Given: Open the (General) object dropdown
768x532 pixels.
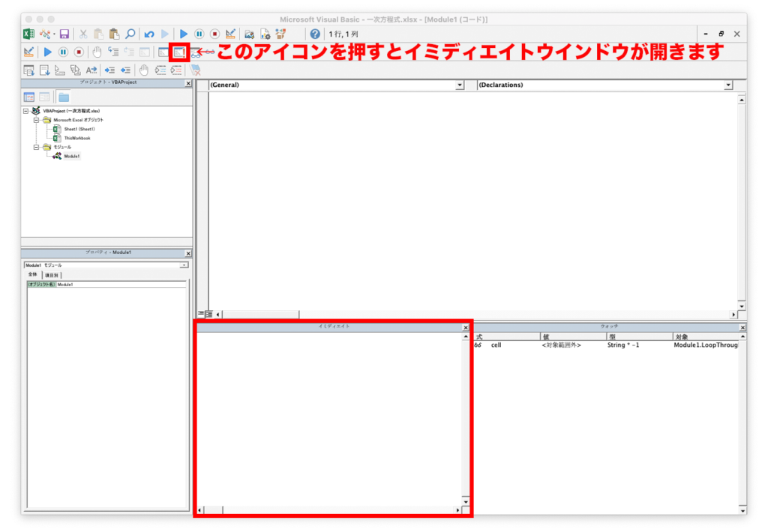Looking at the screenshot, I should 461,85.
